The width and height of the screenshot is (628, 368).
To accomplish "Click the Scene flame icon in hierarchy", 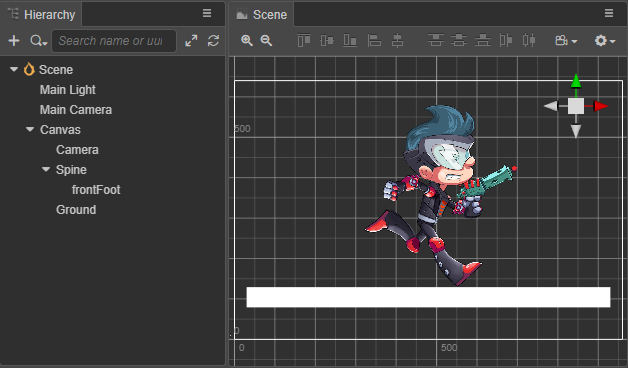I will click(29, 69).
